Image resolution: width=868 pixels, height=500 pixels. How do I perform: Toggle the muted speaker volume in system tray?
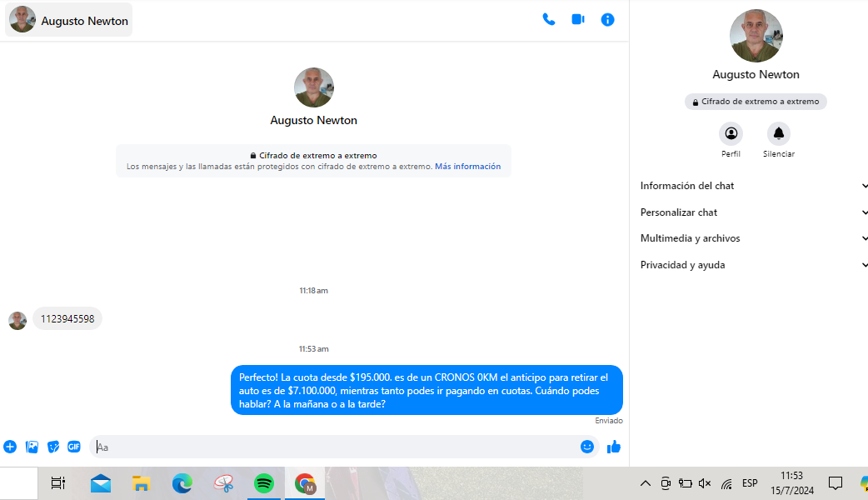coord(705,483)
